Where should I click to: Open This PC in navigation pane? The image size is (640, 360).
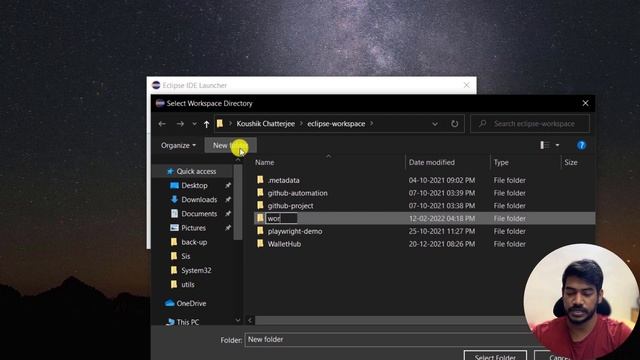point(188,322)
